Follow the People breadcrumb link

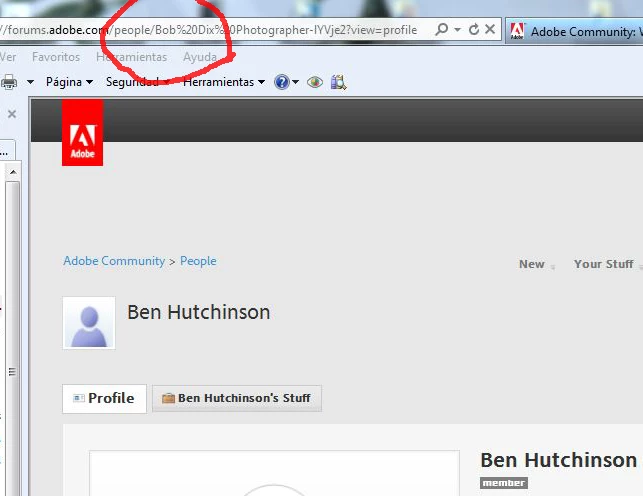(198, 261)
